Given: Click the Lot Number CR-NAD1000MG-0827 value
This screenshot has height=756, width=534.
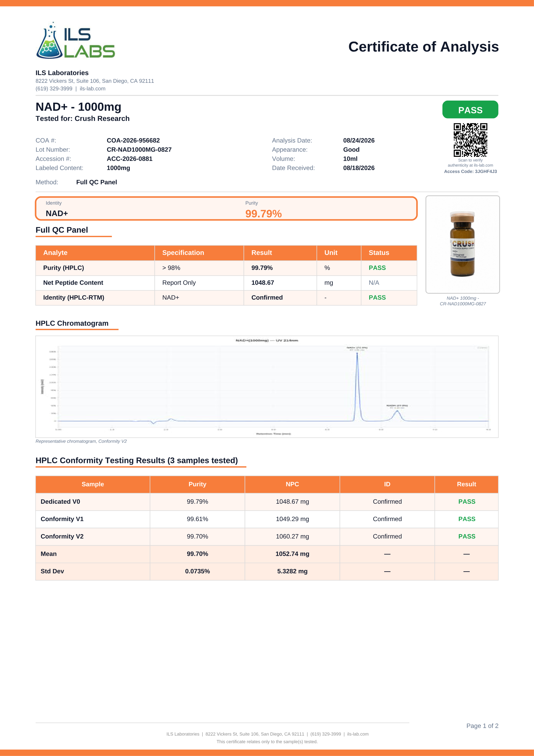Looking at the screenshot, I should tap(139, 150).
